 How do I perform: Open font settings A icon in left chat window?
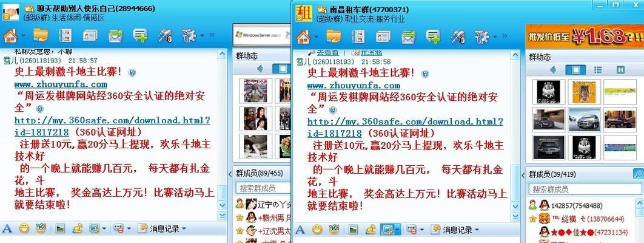(x=7, y=228)
